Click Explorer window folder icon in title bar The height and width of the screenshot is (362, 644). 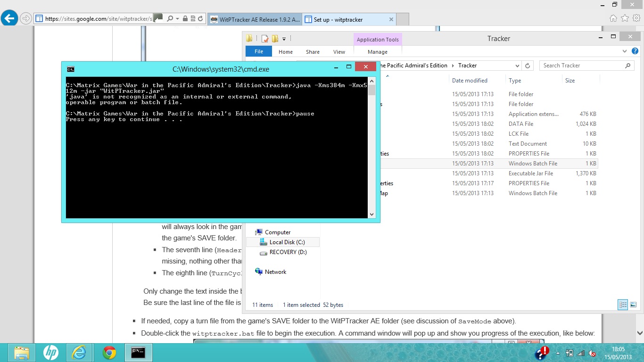249,39
